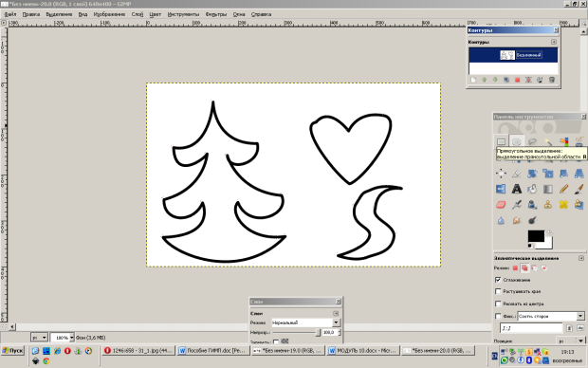
Task: Open Контуры panel tab menu arrow
Action: click(554, 42)
